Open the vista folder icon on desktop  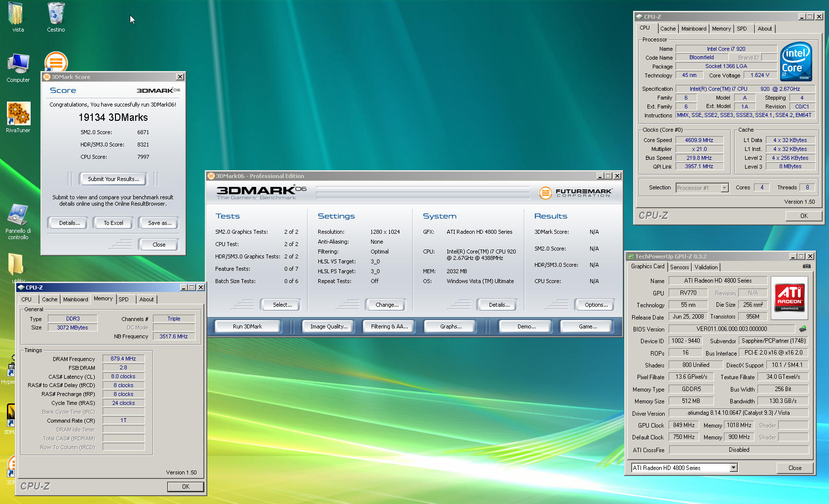16,14
